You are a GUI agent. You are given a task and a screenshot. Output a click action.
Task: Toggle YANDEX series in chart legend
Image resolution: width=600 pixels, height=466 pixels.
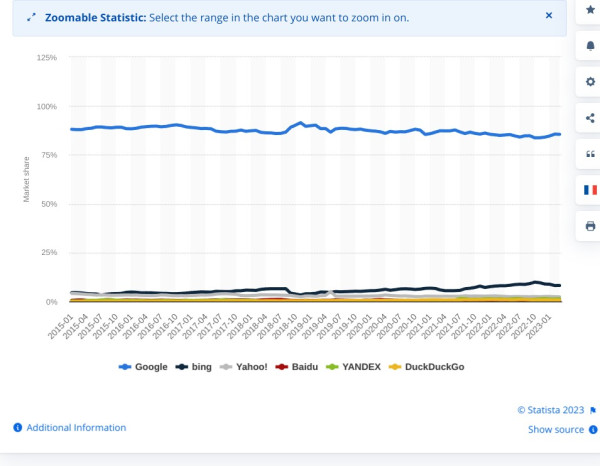click(353, 367)
